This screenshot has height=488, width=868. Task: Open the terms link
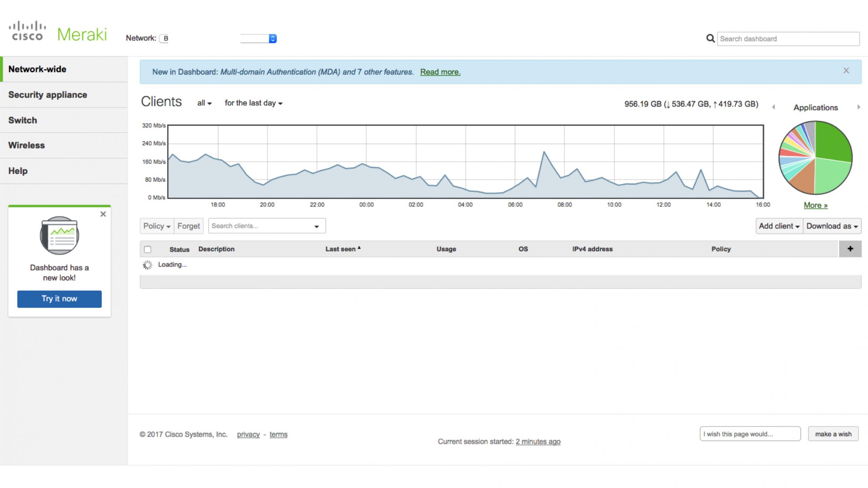point(278,434)
